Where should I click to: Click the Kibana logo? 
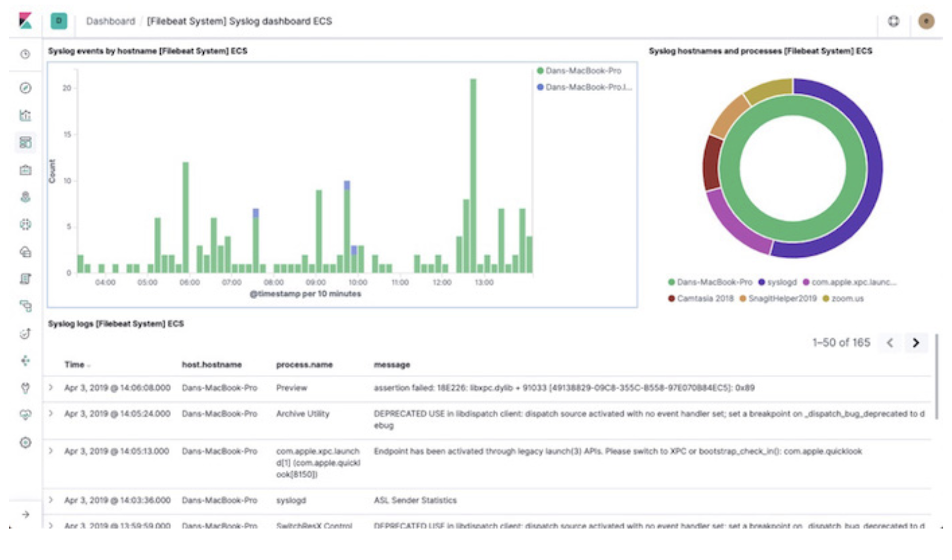click(x=25, y=21)
